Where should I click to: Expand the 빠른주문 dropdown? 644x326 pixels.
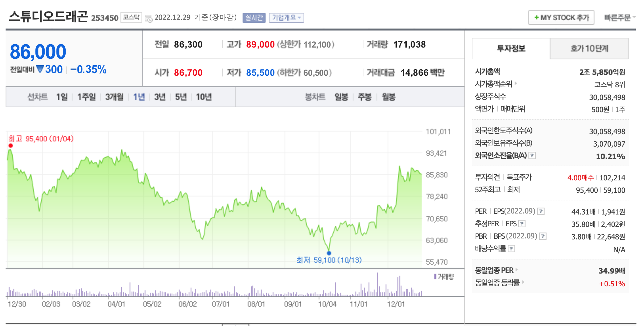pyautogui.click(x=620, y=18)
